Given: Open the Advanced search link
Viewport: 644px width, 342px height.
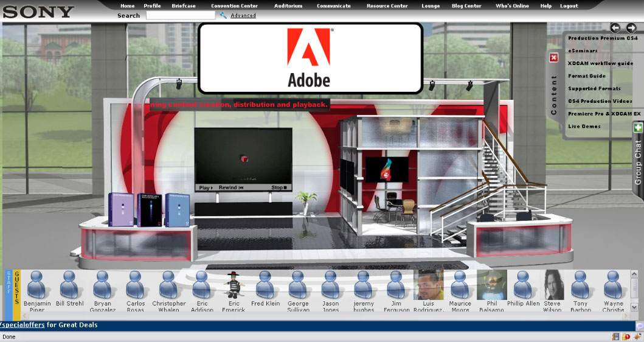Looking at the screenshot, I should pyautogui.click(x=243, y=15).
